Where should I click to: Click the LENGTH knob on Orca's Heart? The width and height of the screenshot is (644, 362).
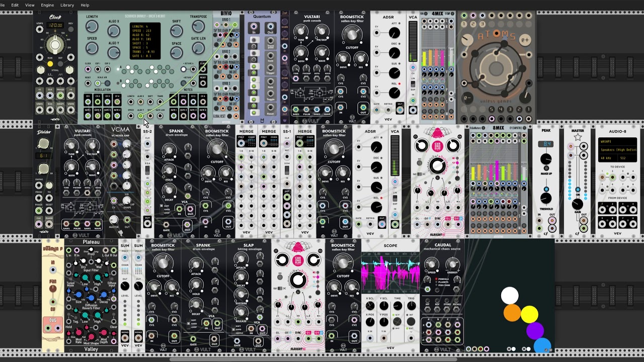pyautogui.click(x=92, y=26)
